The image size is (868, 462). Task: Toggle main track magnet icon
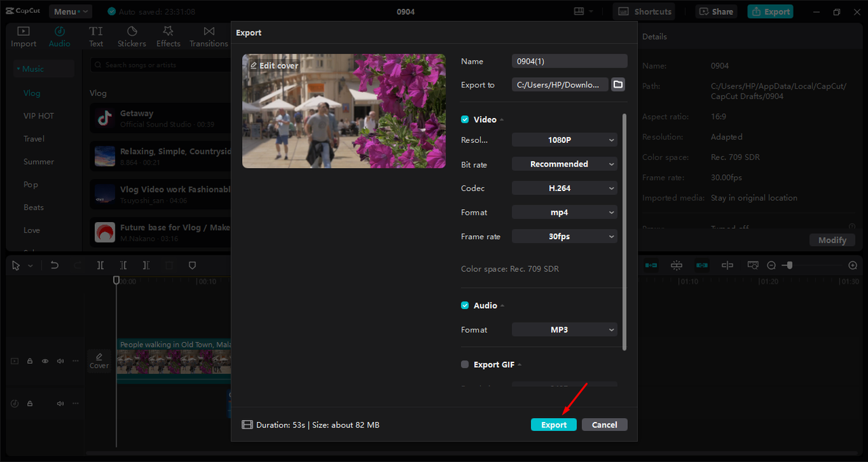pos(651,266)
